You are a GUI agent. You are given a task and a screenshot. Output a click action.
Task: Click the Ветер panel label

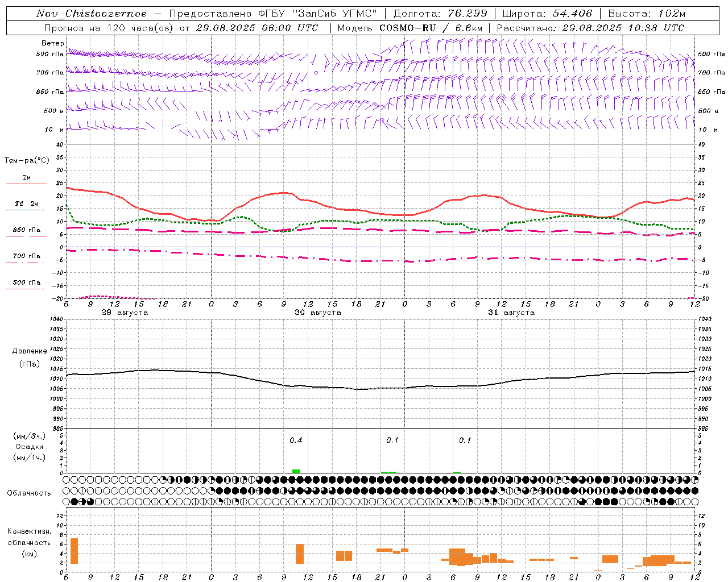(52, 43)
